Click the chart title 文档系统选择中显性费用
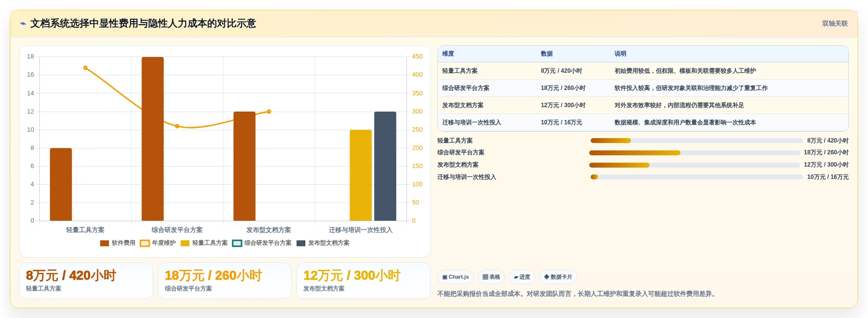The width and height of the screenshot is (868, 318). pos(143,24)
